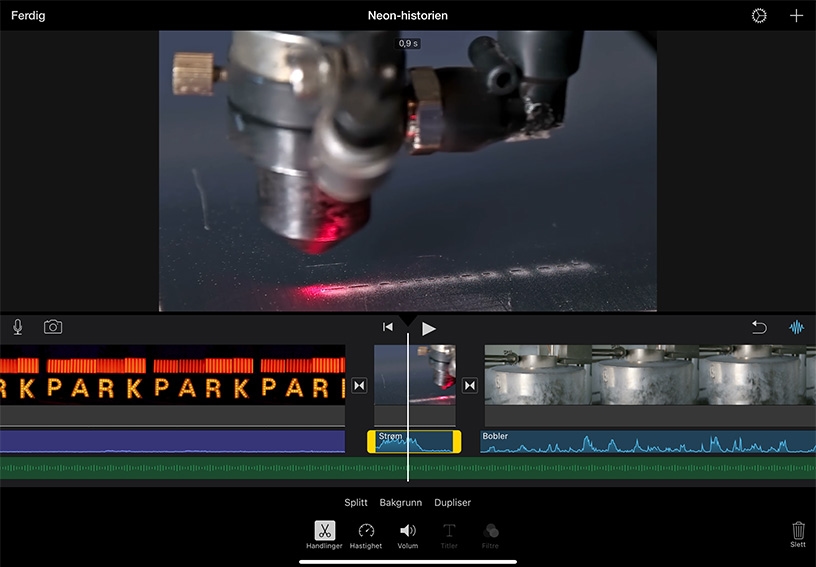Screen dimensions: 816x567
Task: Click the 0,9 s duration label
Action: point(408,43)
